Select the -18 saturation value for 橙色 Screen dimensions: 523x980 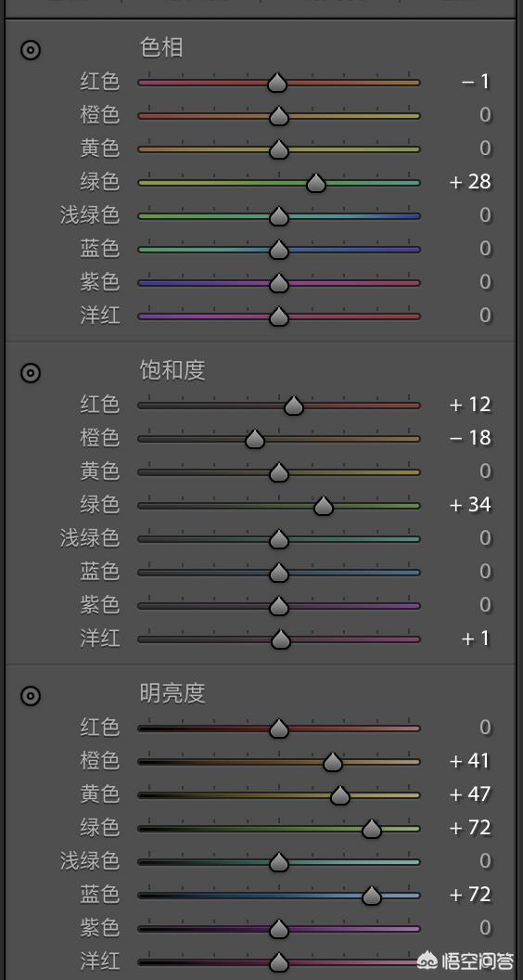click(470, 438)
